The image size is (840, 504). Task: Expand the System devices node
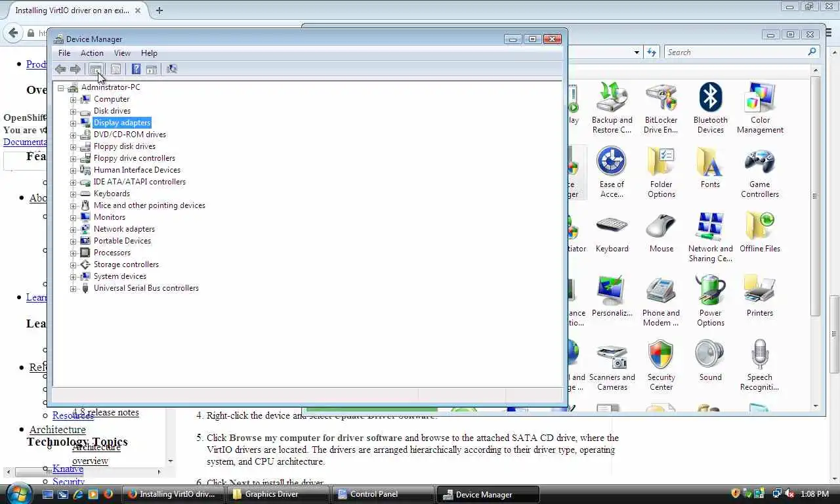pyautogui.click(x=73, y=276)
